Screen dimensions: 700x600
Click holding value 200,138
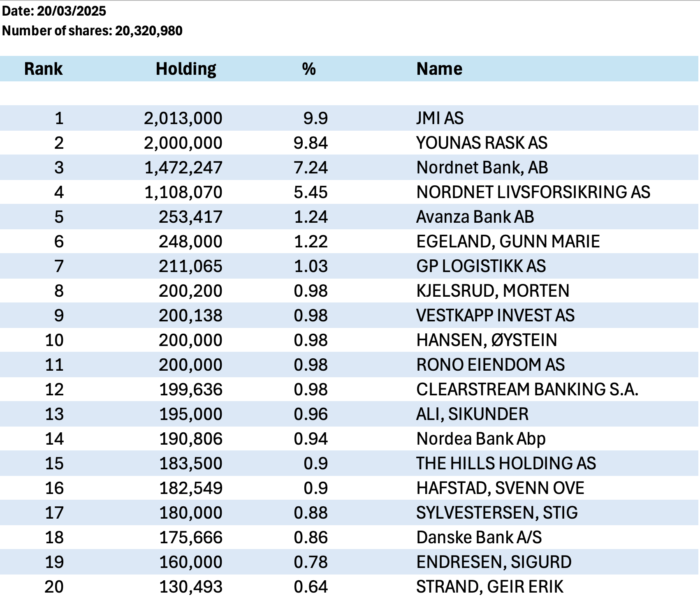190,316
